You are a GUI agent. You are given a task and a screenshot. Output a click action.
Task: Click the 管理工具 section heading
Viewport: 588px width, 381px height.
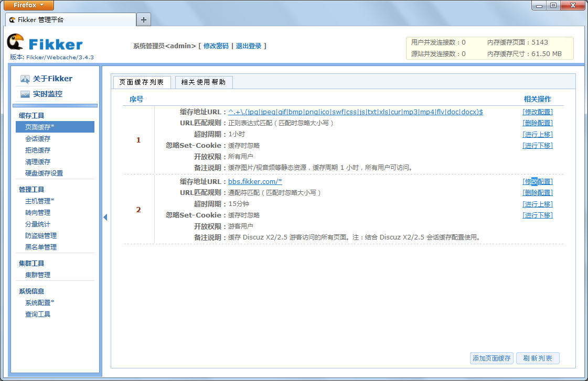tap(31, 190)
